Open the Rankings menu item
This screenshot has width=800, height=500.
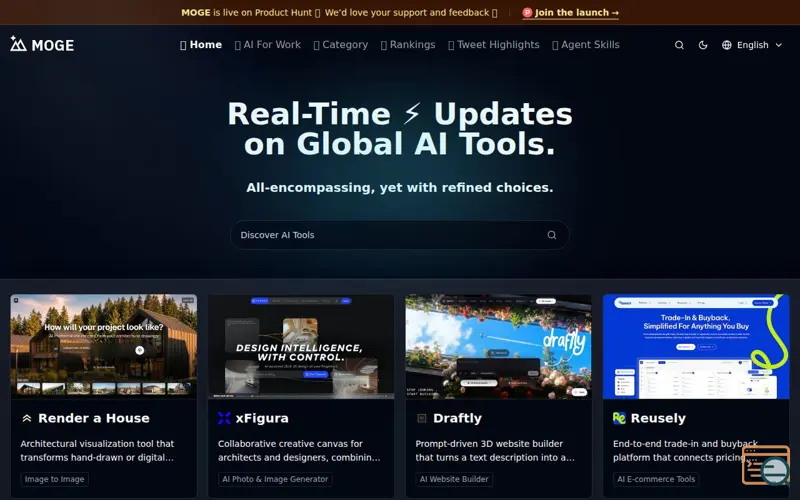[408, 45]
